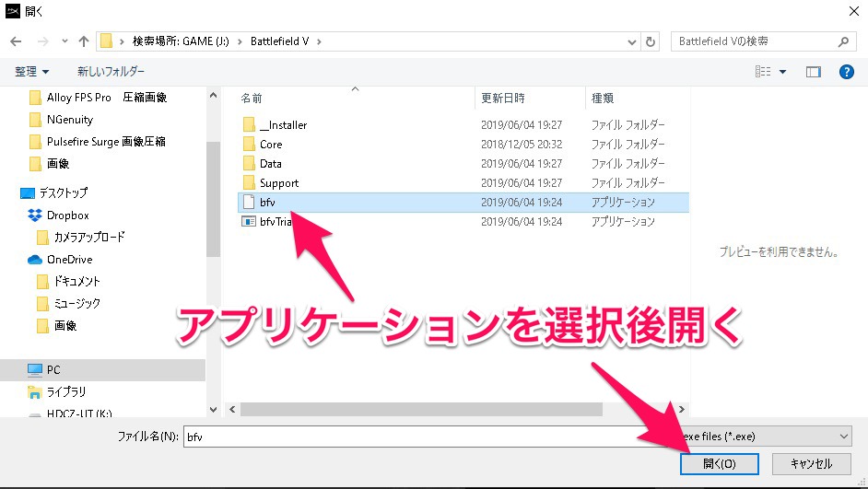Toggle the preview pane icon

point(814,71)
